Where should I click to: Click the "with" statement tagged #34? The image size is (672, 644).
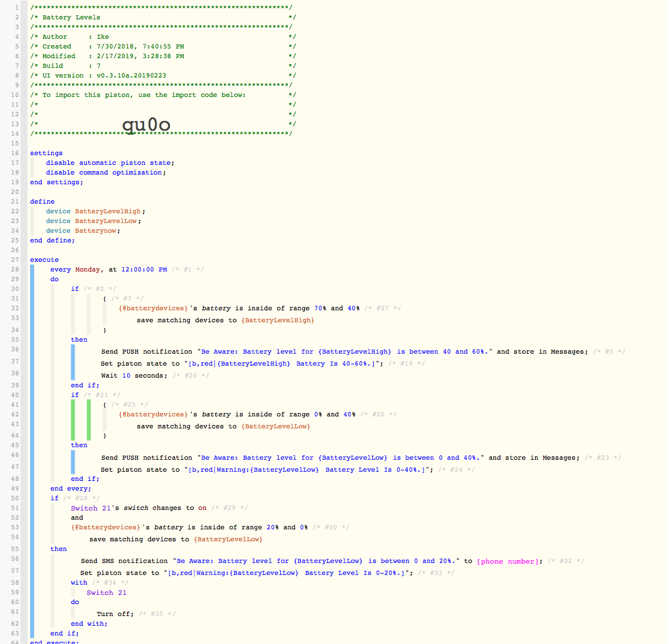pos(79,583)
